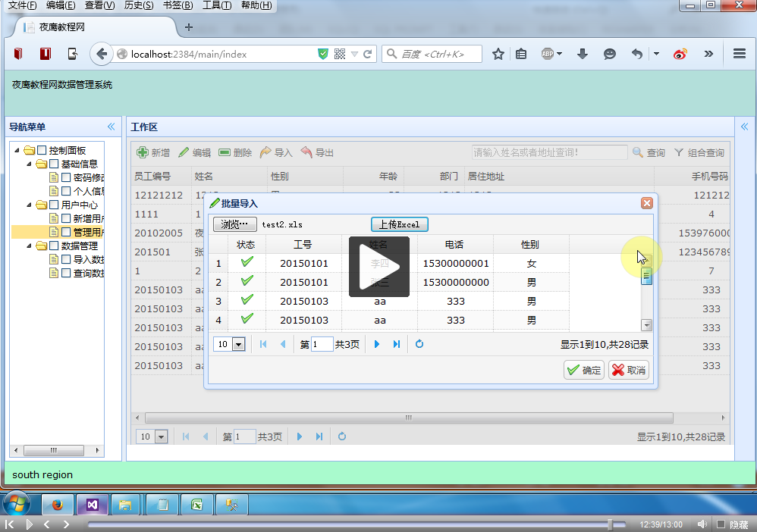The height and width of the screenshot is (532, 757).
Task: Click the 上传Excel button
Action: 399,224
